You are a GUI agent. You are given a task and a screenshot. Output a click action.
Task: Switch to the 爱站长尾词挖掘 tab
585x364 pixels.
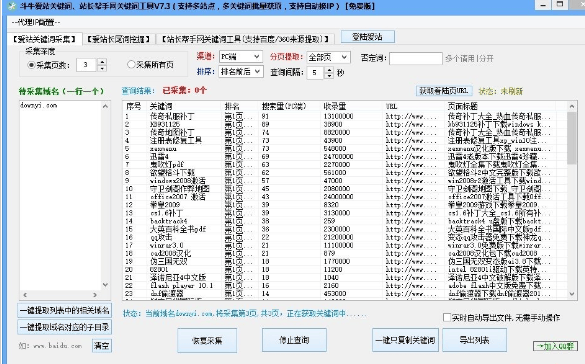pos(119,39)
